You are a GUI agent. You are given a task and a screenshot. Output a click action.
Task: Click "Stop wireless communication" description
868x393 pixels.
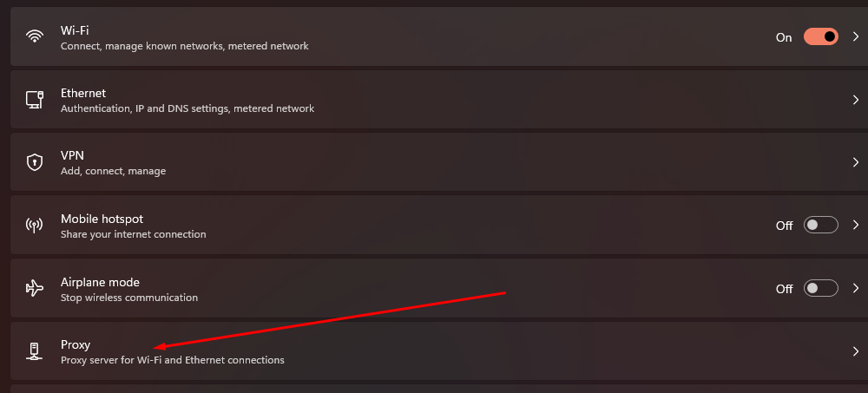(x=128, y=298)
